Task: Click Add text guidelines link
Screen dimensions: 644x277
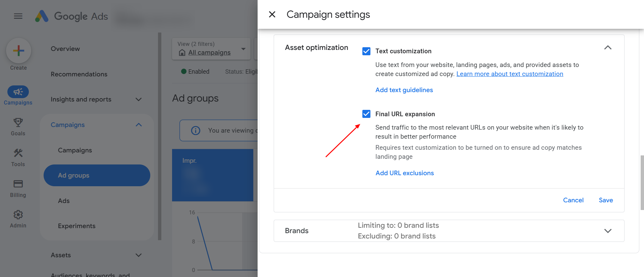Action: [404, 90]
